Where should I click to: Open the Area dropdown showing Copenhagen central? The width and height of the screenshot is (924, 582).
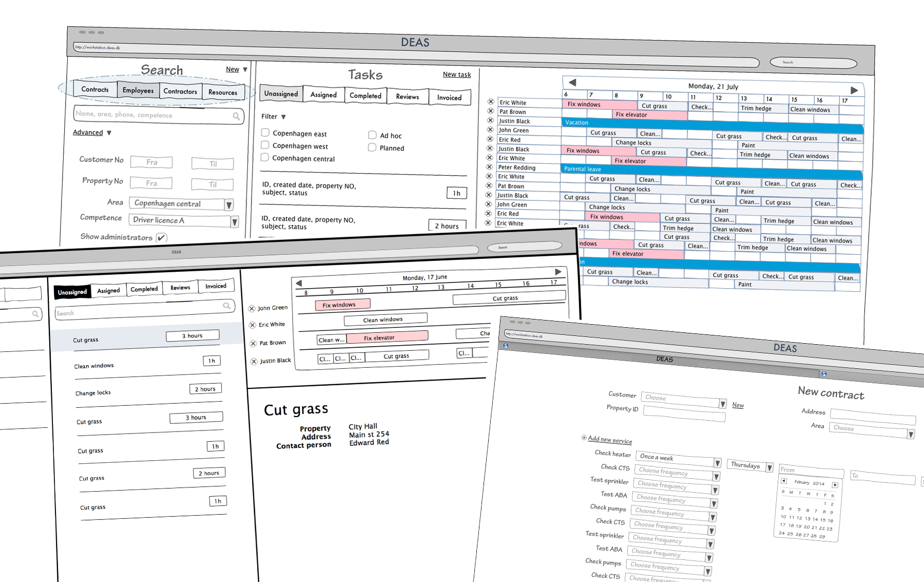(x=229, y=204)
